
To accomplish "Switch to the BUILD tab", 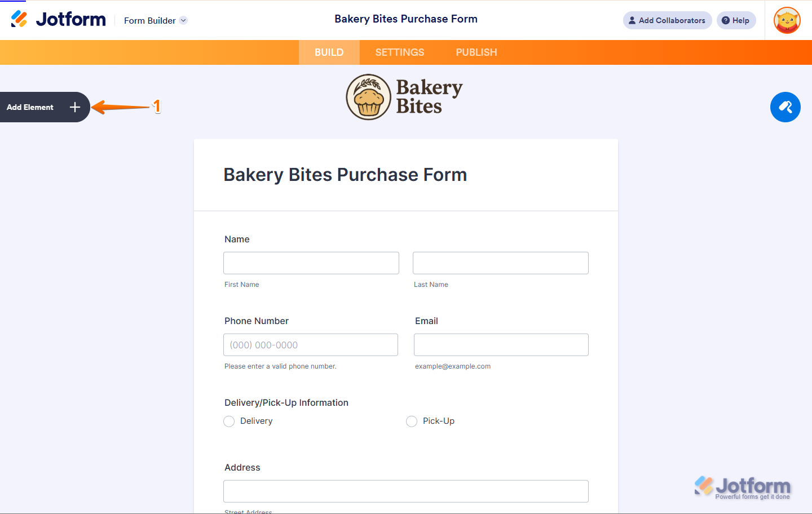I will [329, 52].
